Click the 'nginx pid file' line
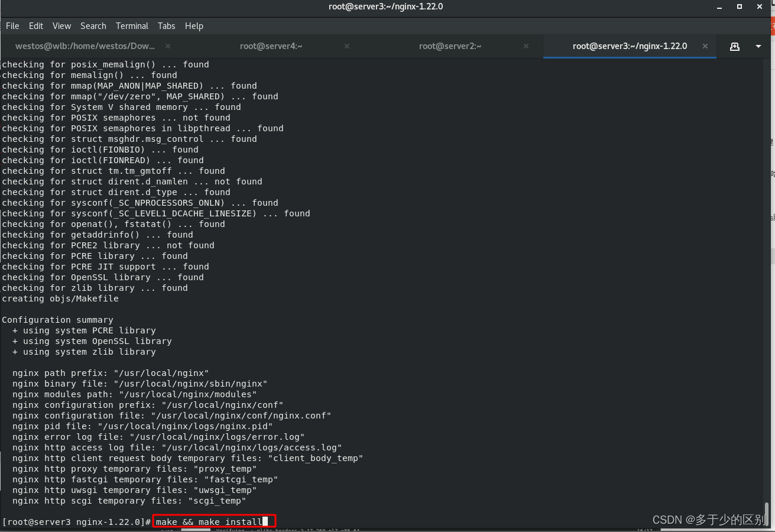 tap(142, 426)
